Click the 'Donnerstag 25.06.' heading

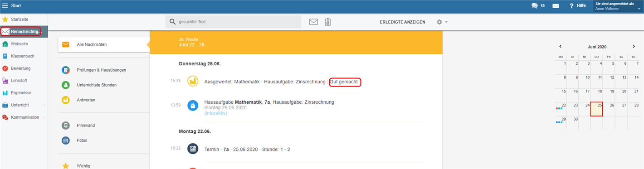200,64
